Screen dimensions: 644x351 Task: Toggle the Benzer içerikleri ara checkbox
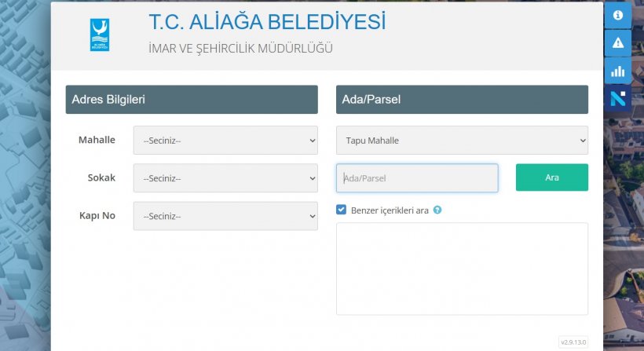click(341, 210)
